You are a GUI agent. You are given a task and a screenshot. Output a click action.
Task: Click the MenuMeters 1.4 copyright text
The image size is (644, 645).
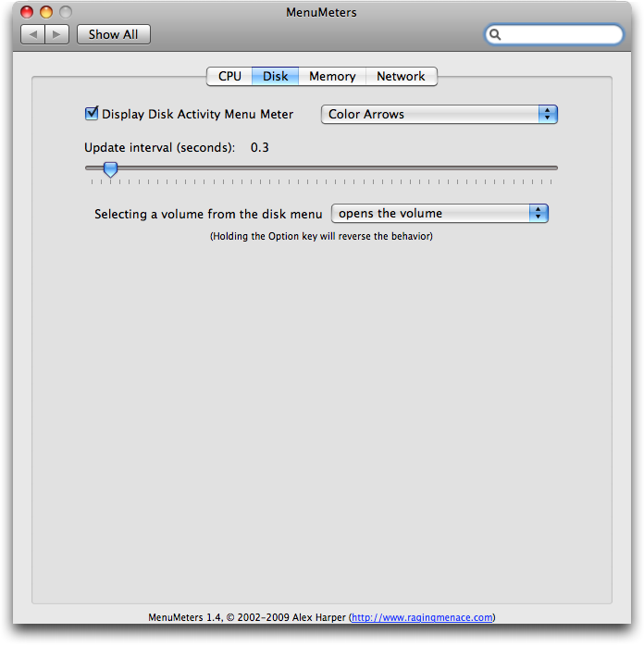(322, 617)
